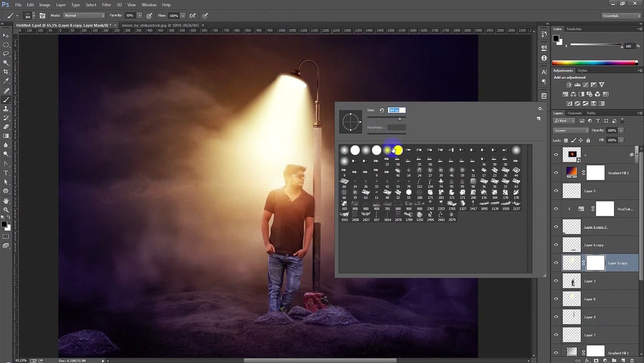Add Brightness/Contrast adjustment
Screen dimensions: 644x363
point(569,85)
